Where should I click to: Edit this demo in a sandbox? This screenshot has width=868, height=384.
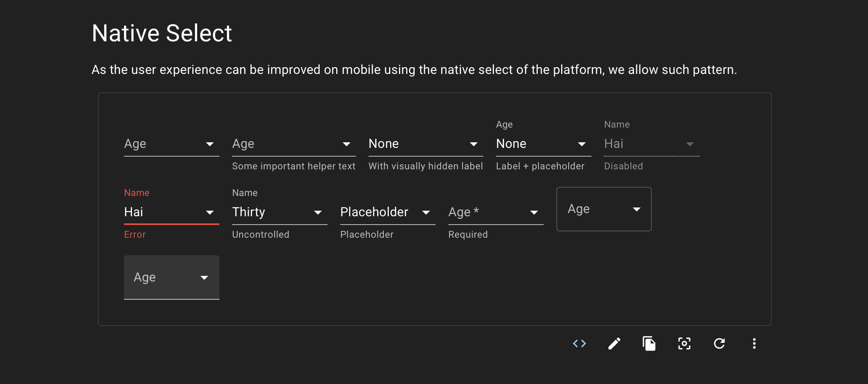pos(614,343)
